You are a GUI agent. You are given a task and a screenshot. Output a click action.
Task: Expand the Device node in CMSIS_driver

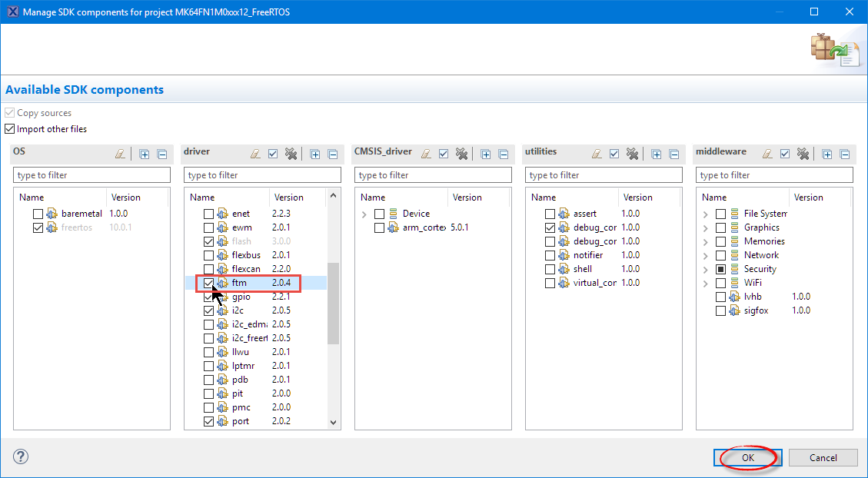coord(364,214)
